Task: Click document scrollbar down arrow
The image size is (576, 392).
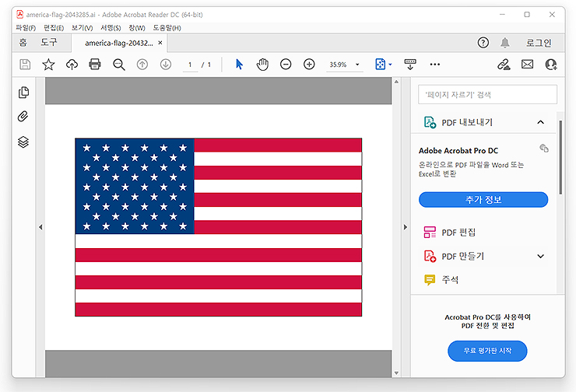Action: pos(396,373)
